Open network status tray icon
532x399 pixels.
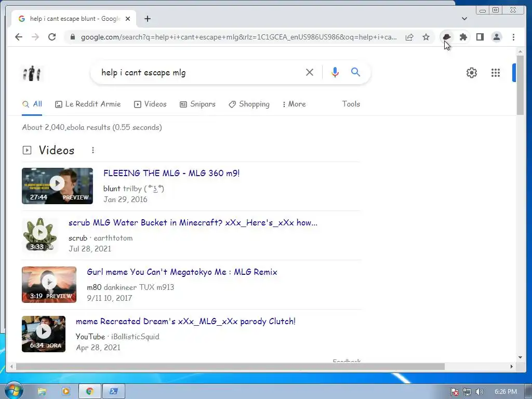[x=467, y=392]
